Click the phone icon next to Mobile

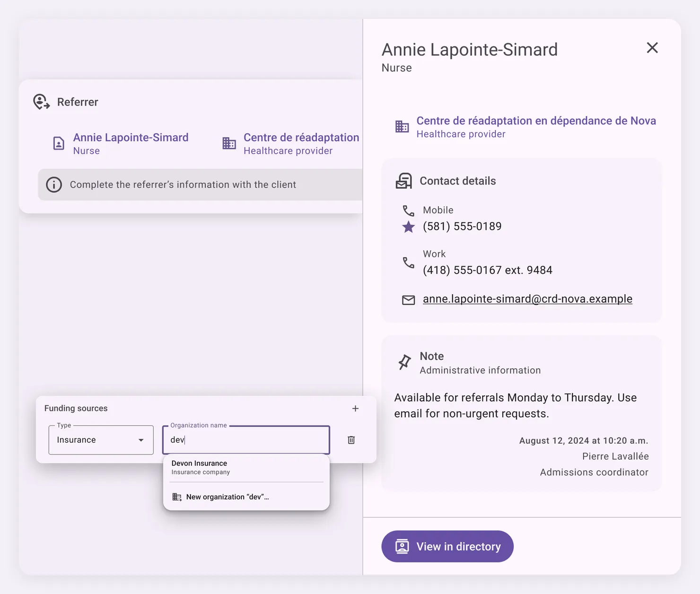pos(408,210)
